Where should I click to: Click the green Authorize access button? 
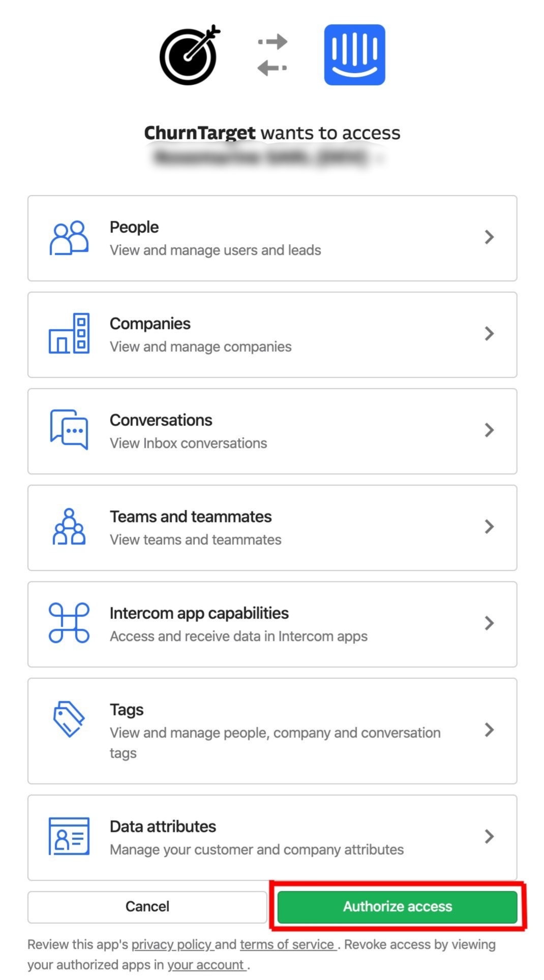tap(398, 907)
